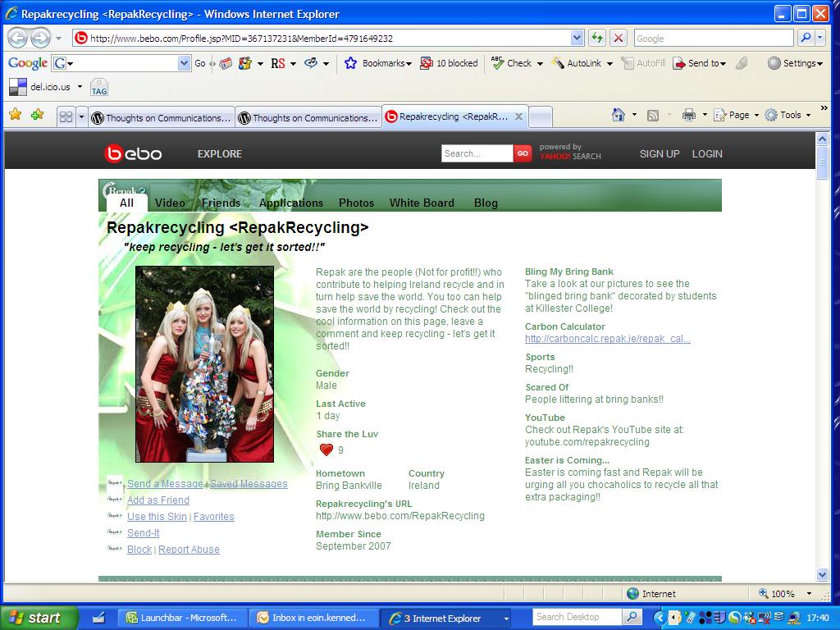Click the LOGIN link
840x630 pixels.
[x=707, y=153]
